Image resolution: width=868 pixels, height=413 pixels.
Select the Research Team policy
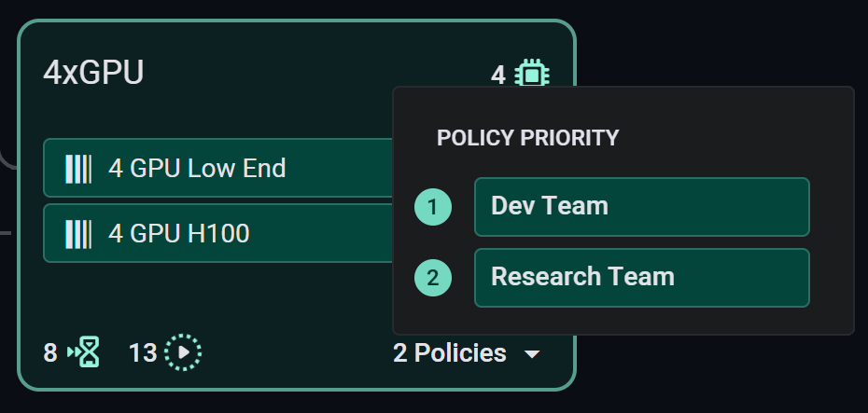click(641, 278)
